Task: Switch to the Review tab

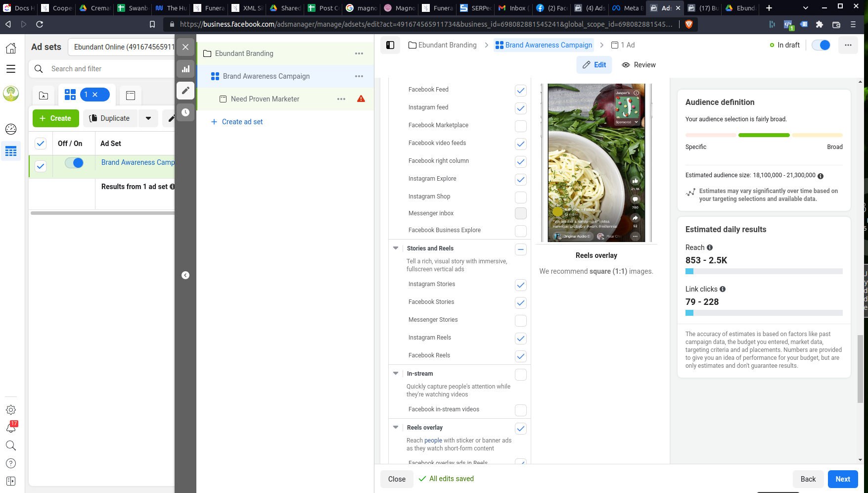Action: [639, 65]
